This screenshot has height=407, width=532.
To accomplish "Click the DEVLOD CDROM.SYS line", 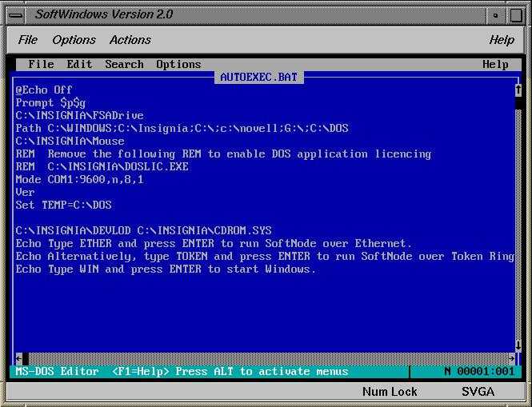I will click(x=143, y=230).
